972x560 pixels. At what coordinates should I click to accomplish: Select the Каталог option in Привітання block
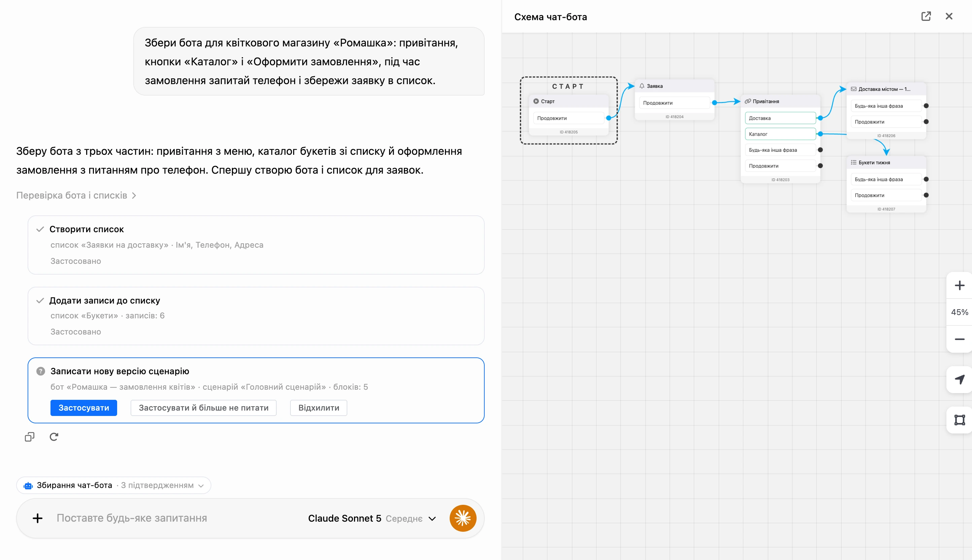point(780,134)
